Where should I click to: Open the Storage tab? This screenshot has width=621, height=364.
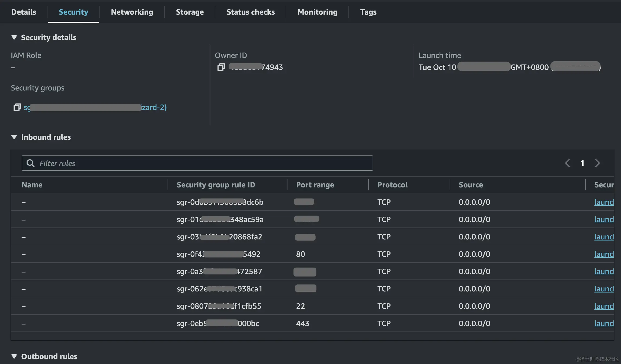pyautogui.click(x=190, y=12)
